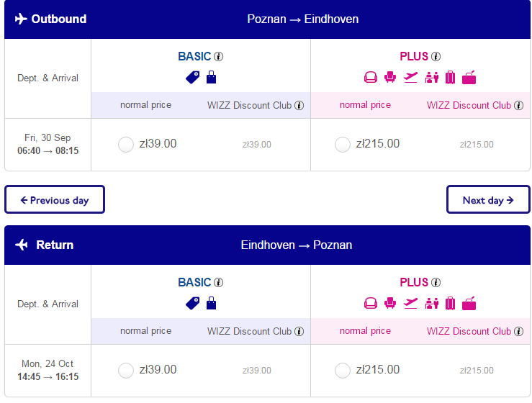
Task: Select return BASIC zł39.00 fare radio button
Action: click(x=126, y=371)
